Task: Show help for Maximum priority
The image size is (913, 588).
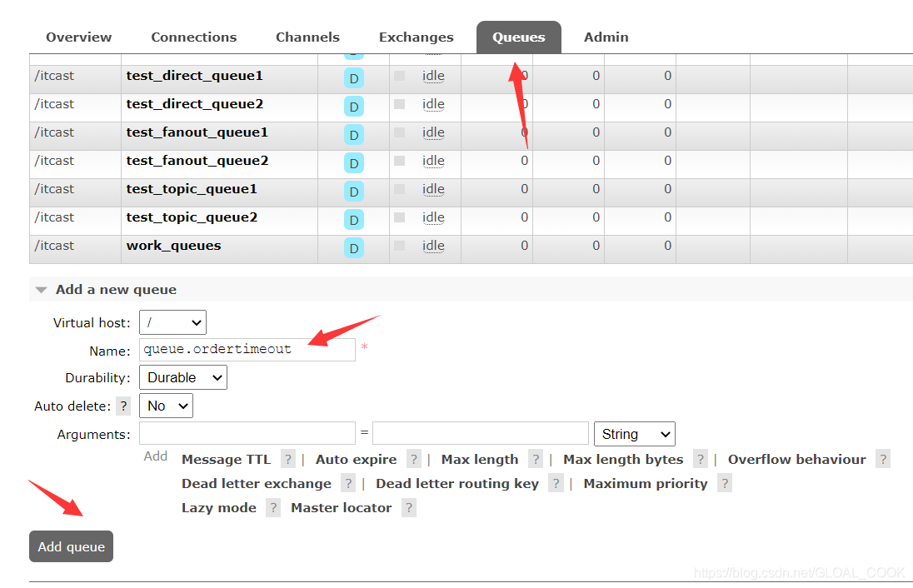Action: [725, 483]
